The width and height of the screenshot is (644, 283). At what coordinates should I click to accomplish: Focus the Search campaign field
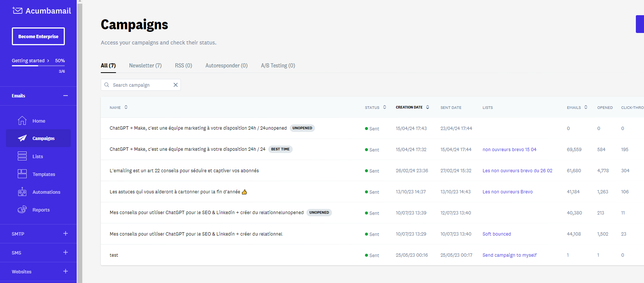point(141,85)
